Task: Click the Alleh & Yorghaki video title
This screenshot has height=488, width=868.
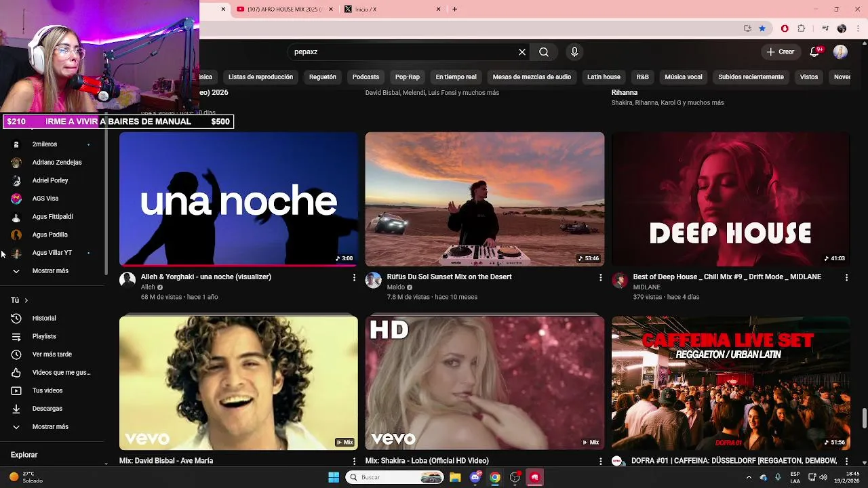Action: point(206,277)
